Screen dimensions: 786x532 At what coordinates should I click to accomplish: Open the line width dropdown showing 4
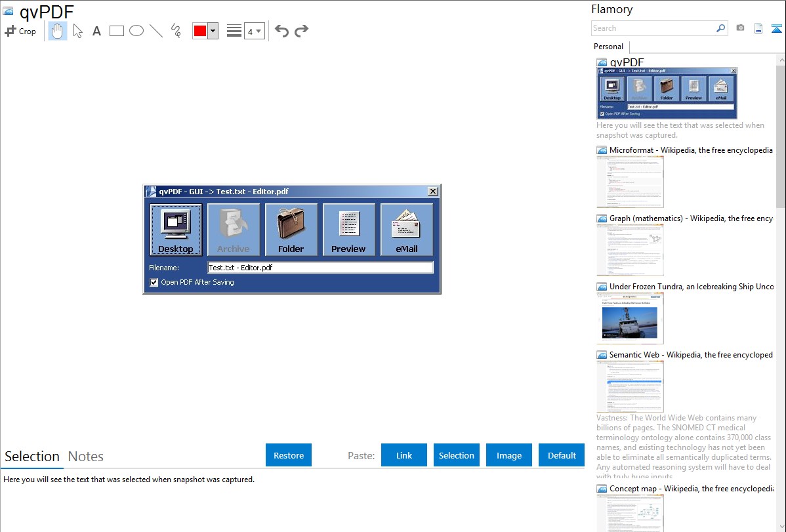coord(254,31)
